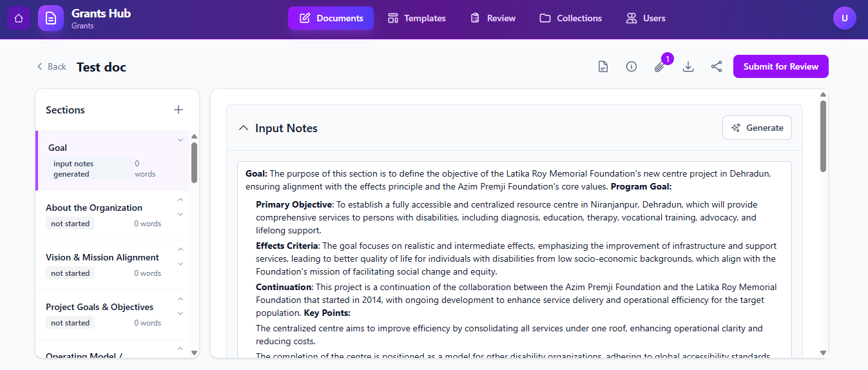Click 'Primary Objective' bold text

[294, 204]
